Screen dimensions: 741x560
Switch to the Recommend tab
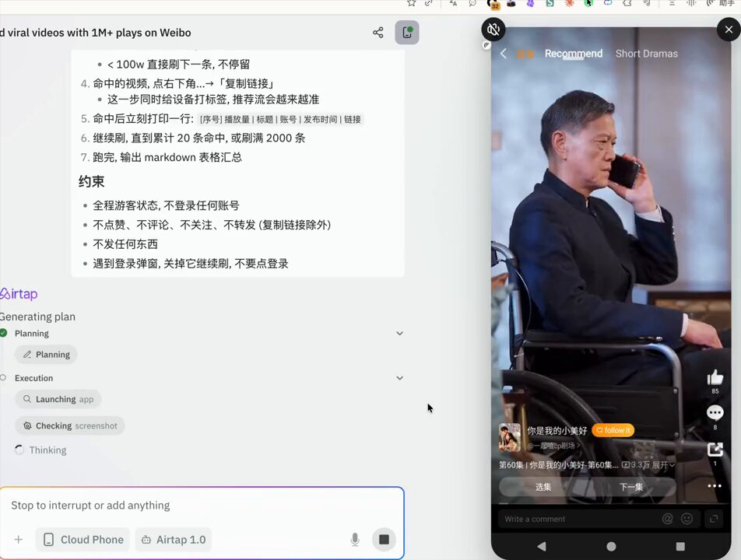573,54
